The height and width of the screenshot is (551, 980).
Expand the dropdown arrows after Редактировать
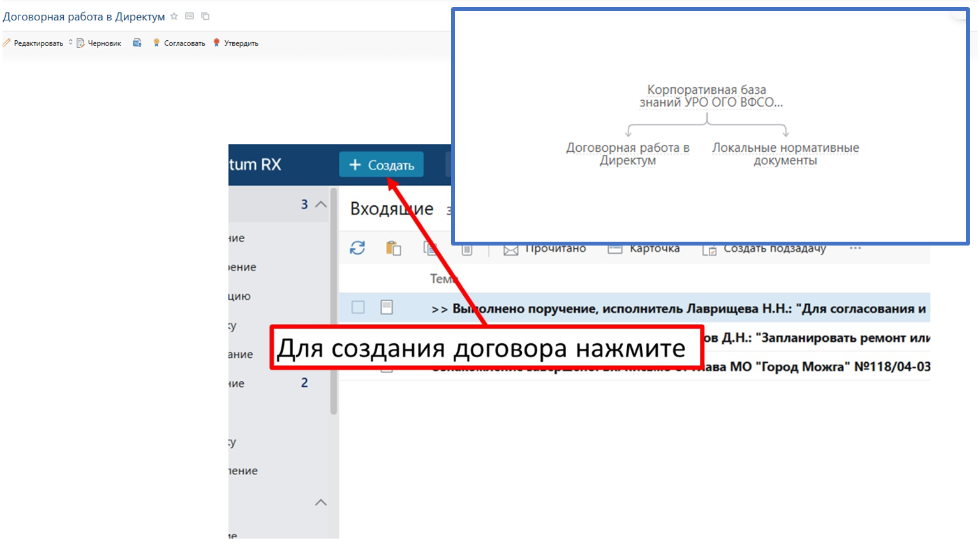coord(70,43)
